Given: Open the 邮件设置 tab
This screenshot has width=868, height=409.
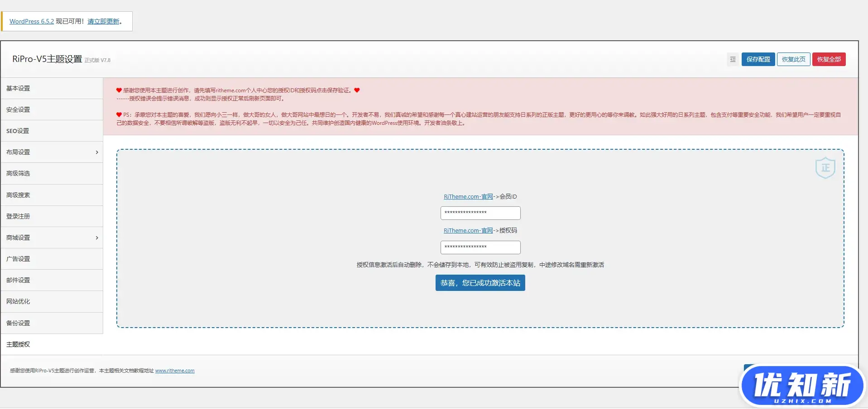Looking at the screenshot, I should tap(52, 280).
